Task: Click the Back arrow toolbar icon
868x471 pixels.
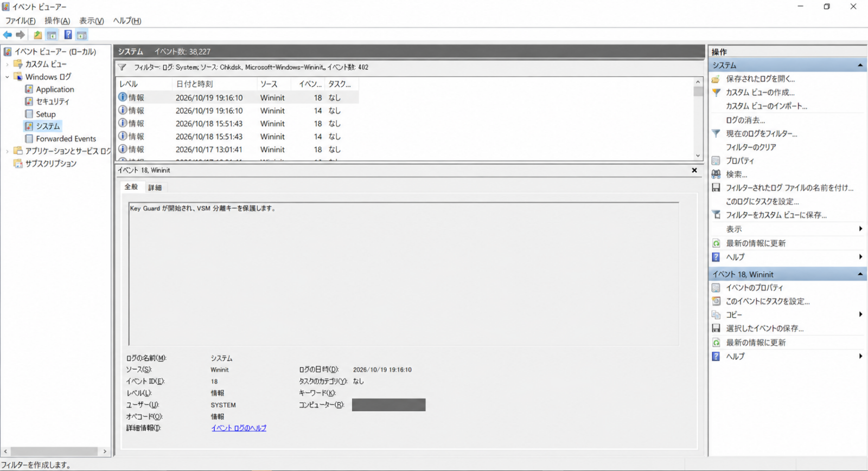Action: (7, 35)
